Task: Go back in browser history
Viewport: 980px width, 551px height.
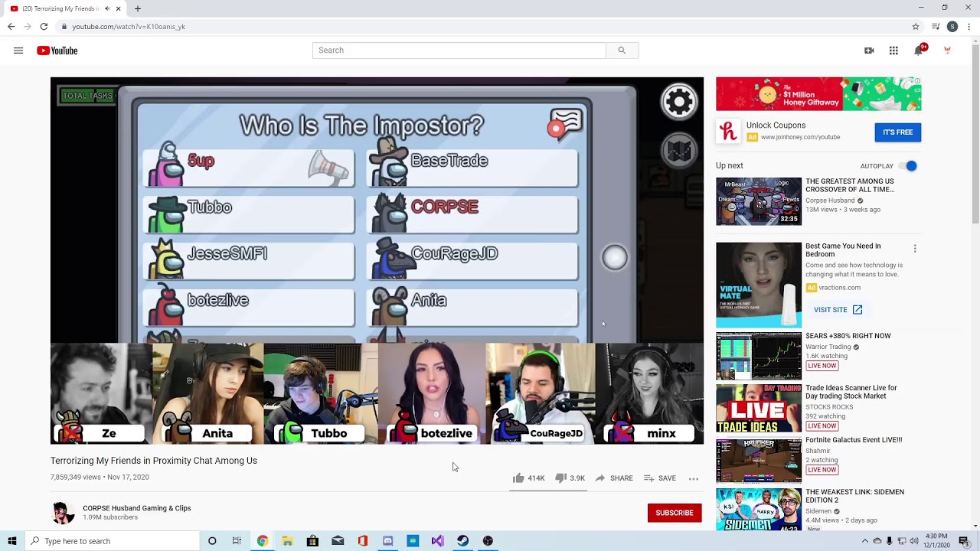Action: [x=11, y=27]
